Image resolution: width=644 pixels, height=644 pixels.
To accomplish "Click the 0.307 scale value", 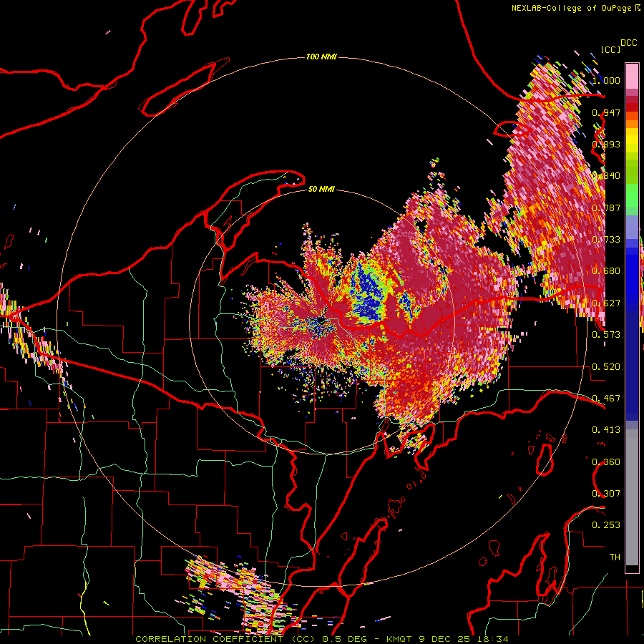I will point(606,494).
